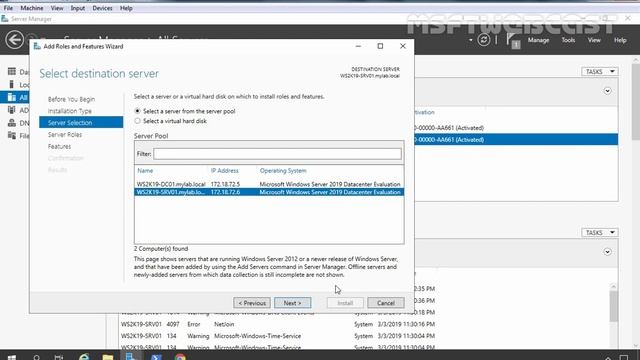The width and height of the screenshot is (640, 360).
Task: Go to Before You Begin step
Action: pyautogui.click(x=71, y=99)
